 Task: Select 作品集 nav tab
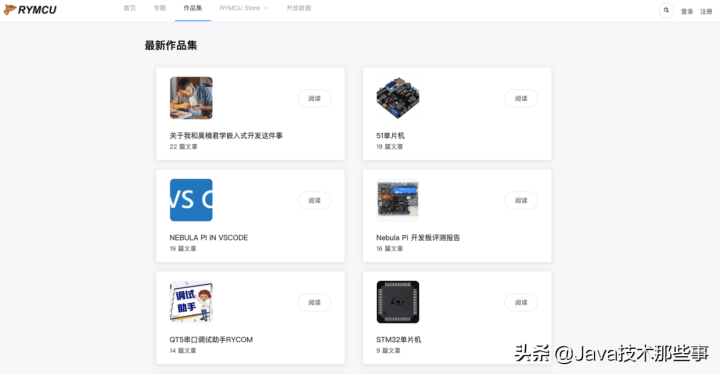[193, 8]
